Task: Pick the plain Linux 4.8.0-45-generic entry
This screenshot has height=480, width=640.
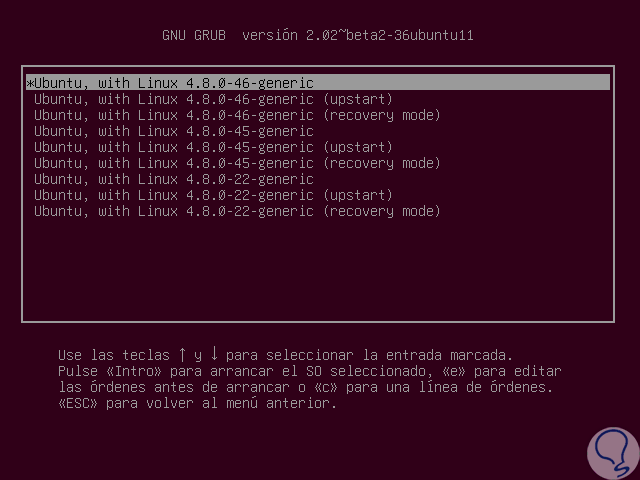Action: click(x=174, y=131)
